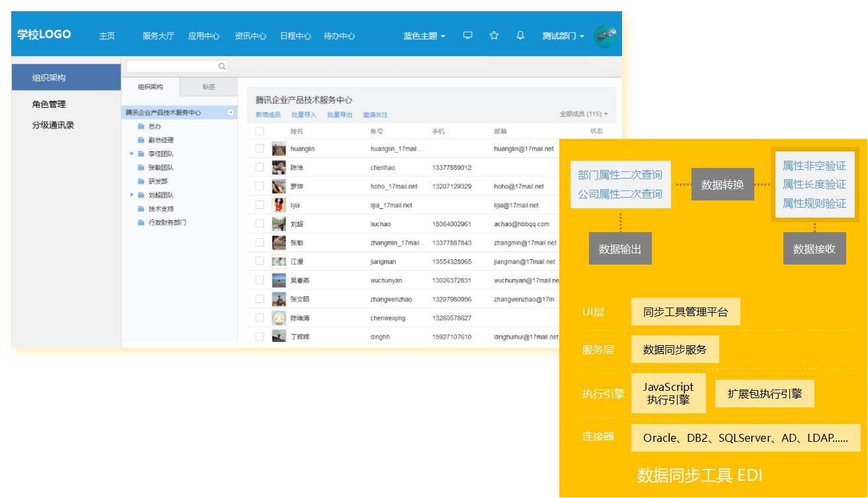868x498 pixels.
Task: Click 刘超's avatar photo
Action: click(279, 224)
